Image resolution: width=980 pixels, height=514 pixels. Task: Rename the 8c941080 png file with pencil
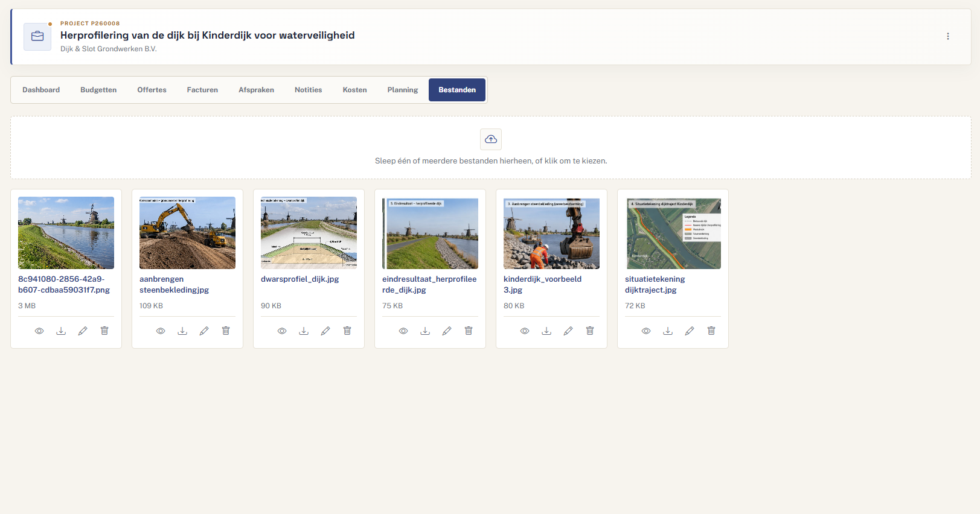(83, 331)
